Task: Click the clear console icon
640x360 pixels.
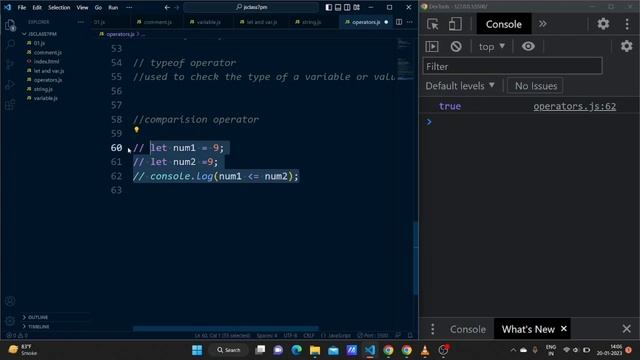Action: tap(456, 47)
